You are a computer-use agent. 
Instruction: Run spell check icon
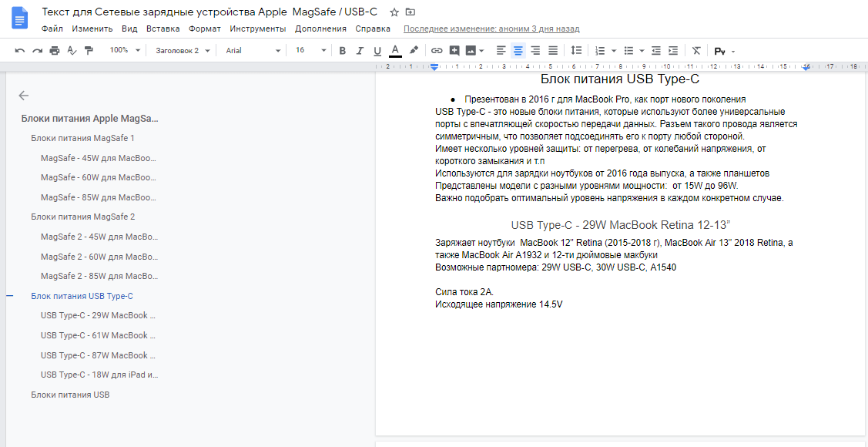click(72, 50)
